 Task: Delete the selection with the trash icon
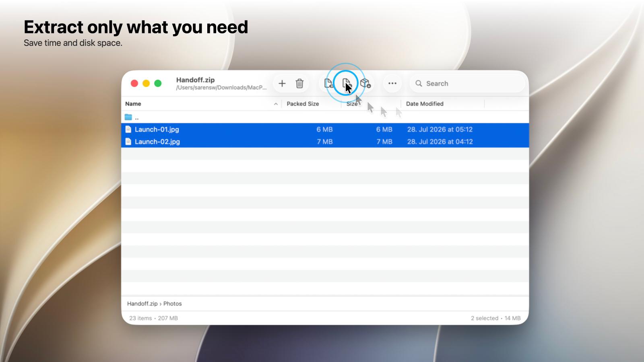299,83
